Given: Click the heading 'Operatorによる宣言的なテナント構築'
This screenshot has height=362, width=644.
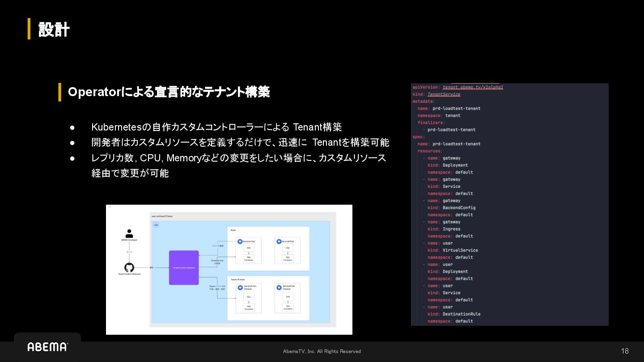Looking at the screenshot, I should (x=169, y=92).
